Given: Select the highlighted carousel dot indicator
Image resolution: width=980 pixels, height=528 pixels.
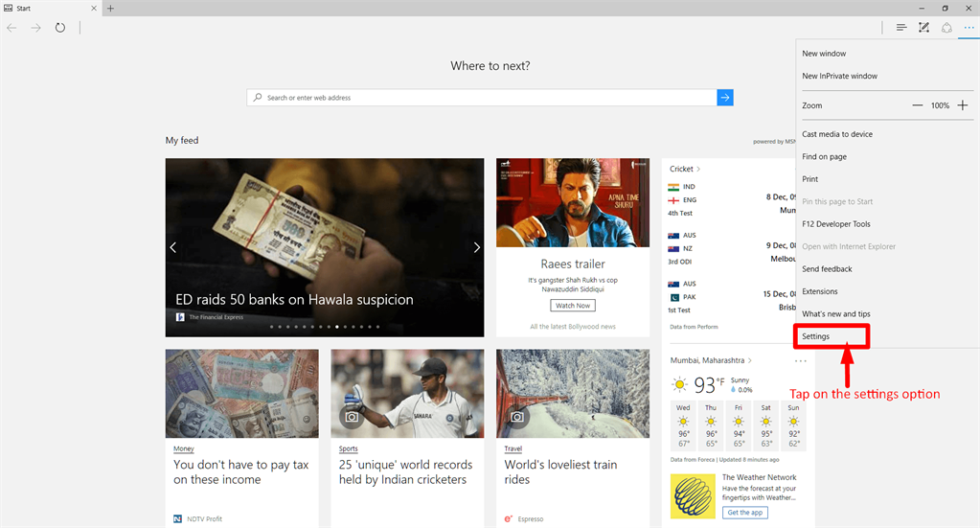Looking at the screenshot, I should coord(337,327).
